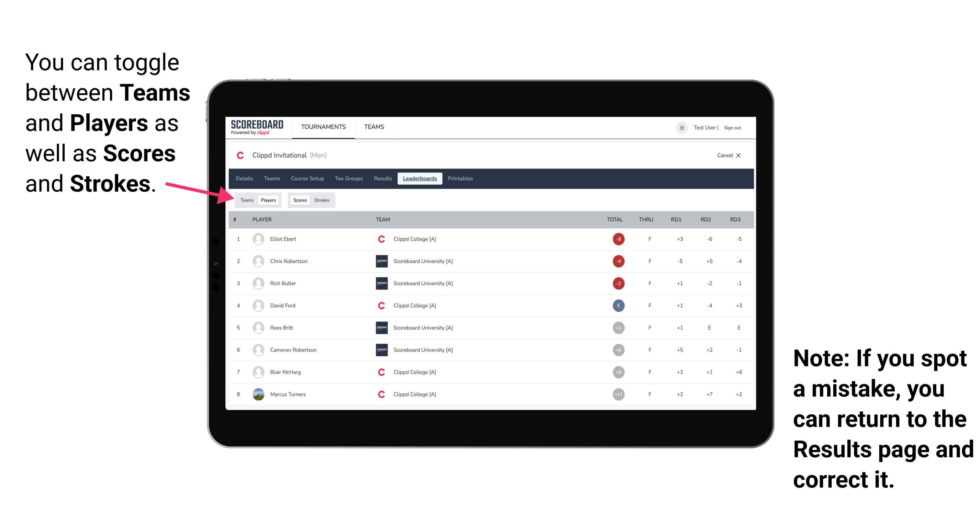Open the Printables tab
This screenshot has height=527, width=980.
pos(461,179)
